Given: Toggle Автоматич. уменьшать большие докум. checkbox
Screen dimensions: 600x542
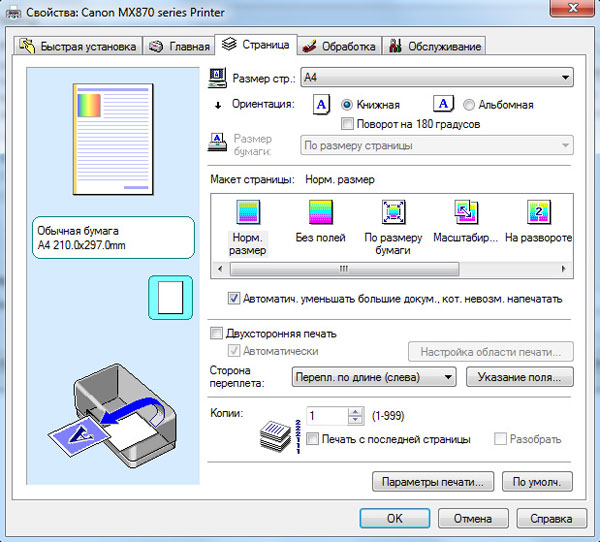Looking at the screenshot, I should click(234, 298).
